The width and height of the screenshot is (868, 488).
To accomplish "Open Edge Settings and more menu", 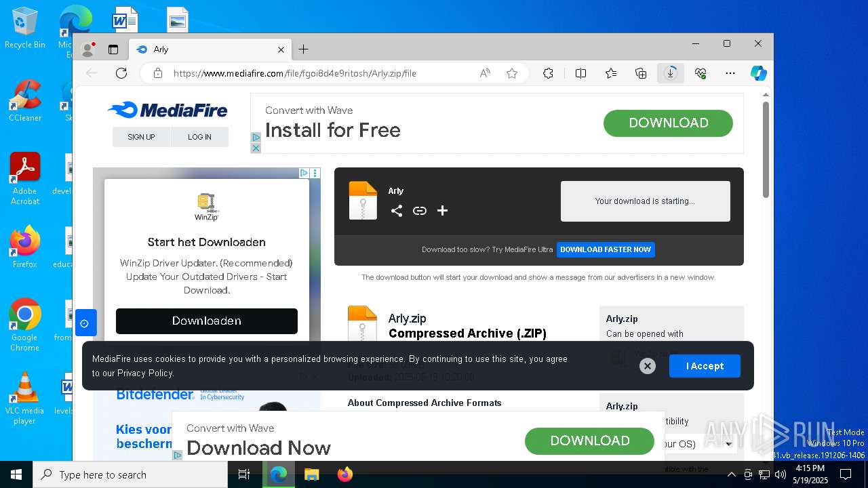I will click(730, 73).
